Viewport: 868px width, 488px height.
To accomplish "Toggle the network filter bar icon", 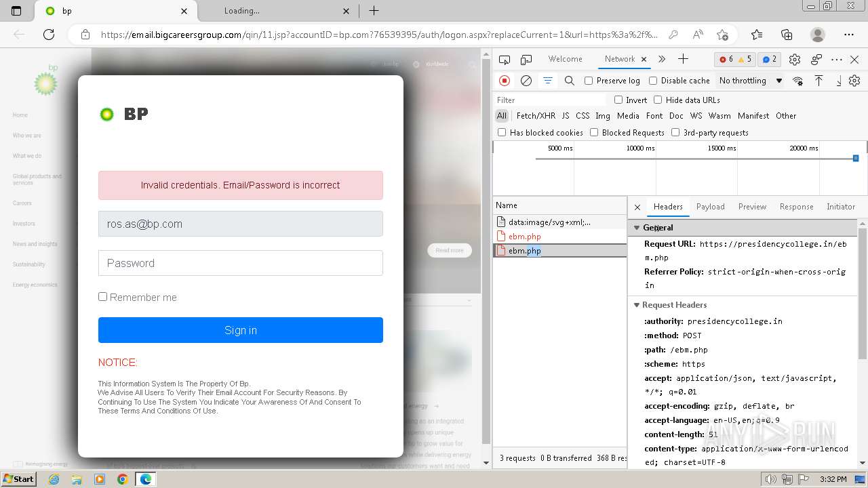I will pos(547,81).
